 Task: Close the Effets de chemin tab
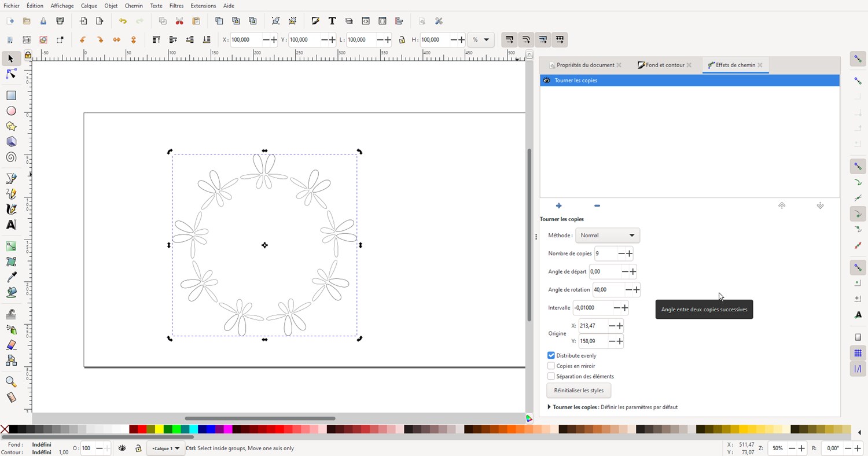click(x=760, y=65)
